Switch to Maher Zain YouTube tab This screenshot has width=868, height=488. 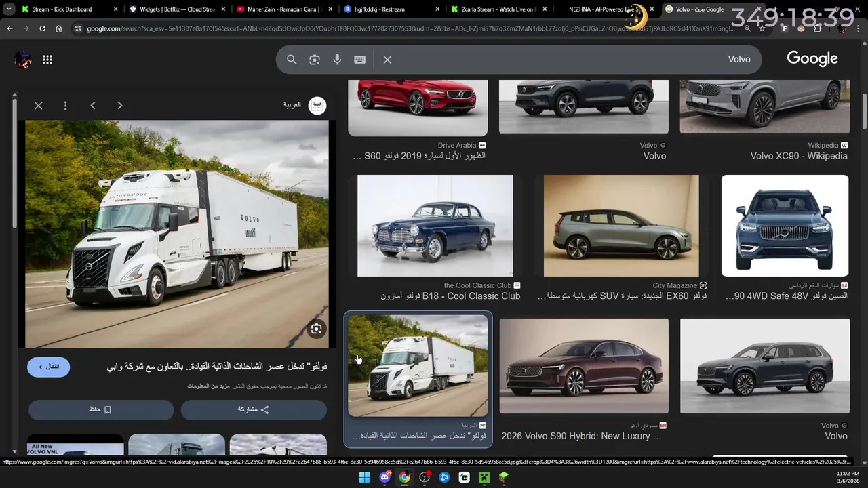[284, 9]
